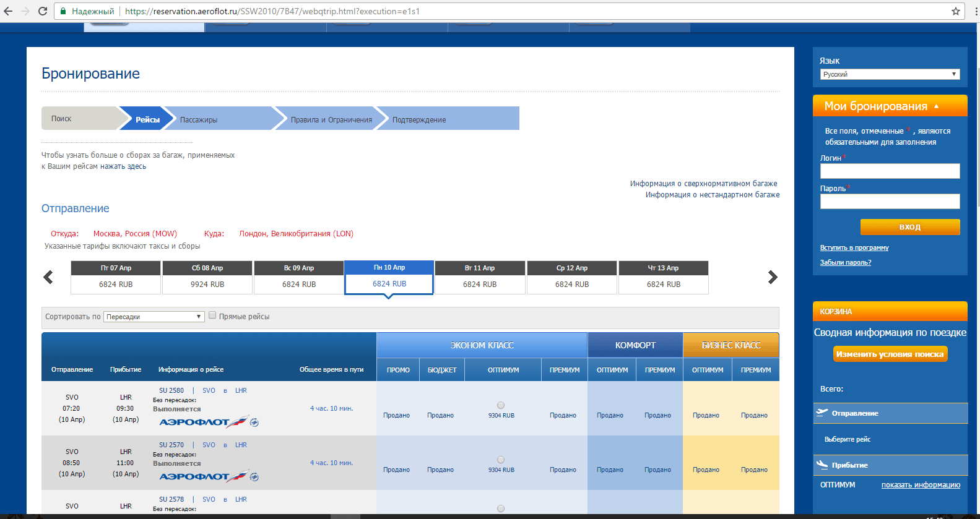Click the ВХОД login button

click(x=910, y=227)
